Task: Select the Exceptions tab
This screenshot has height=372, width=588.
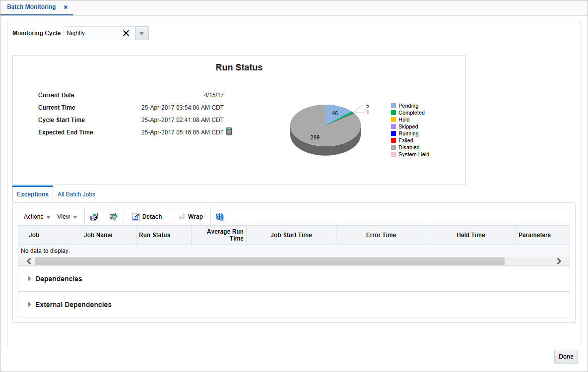Action: [32, 194]
